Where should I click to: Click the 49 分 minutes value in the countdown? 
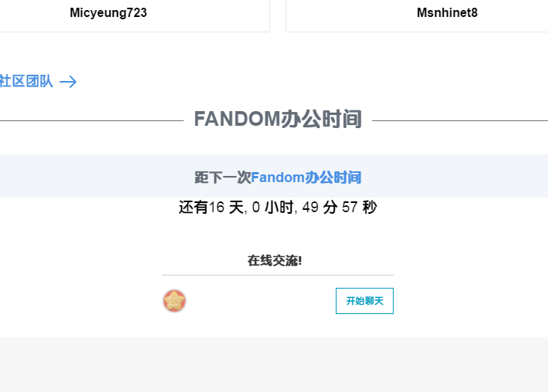320,207
